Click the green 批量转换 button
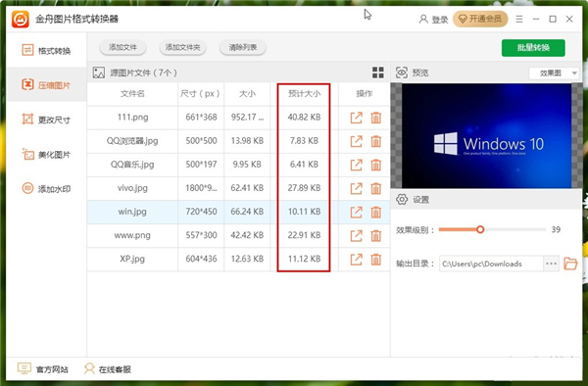The height and width of the screenshot is (386, 588). coord(533,48)
